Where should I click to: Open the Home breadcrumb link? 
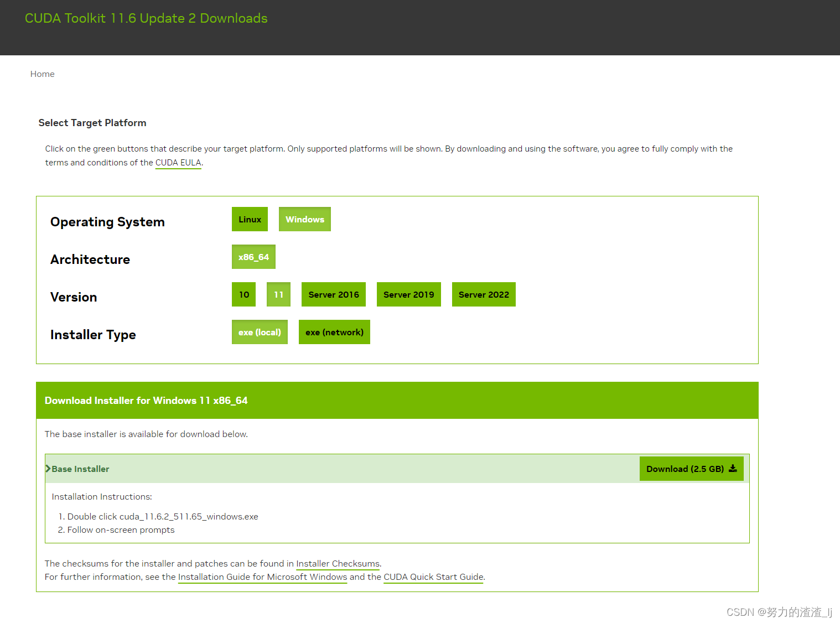click(42, 74)
